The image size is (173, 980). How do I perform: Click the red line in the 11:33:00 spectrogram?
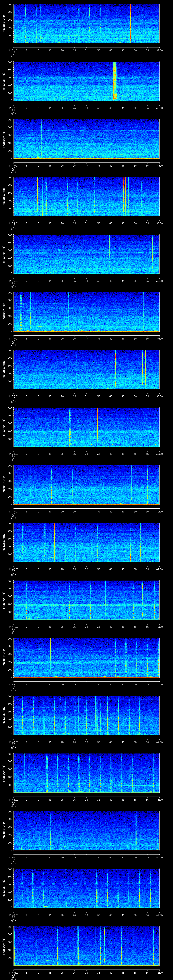point(42,139)
